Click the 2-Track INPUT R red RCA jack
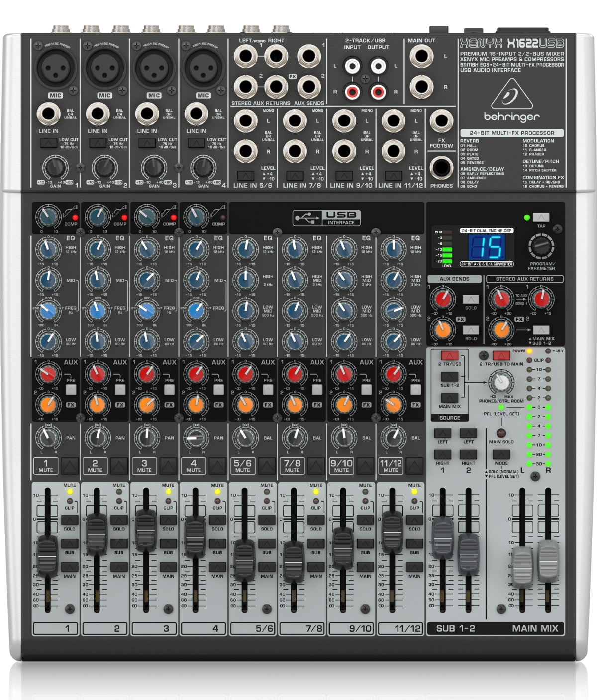Image resolution: width=597 pixels, height=700 pixels. (352, 91)
